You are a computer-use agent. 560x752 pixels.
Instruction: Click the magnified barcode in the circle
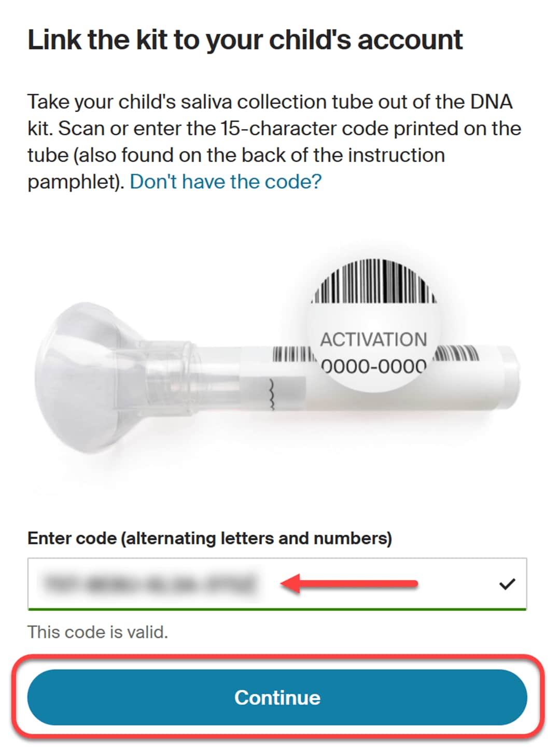[374, 283]
